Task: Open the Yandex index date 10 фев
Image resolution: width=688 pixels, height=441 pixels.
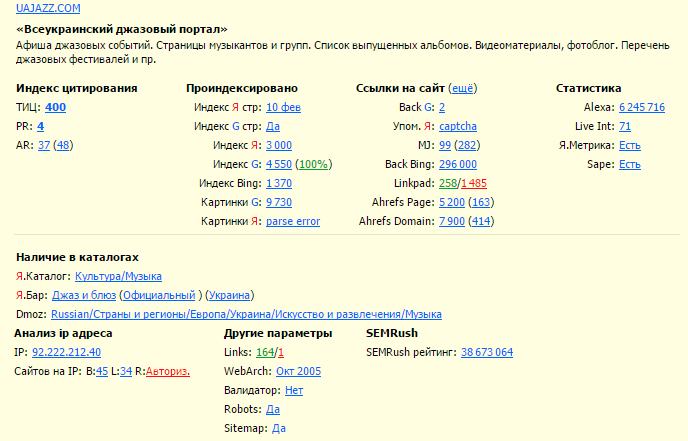Action: 283,108
